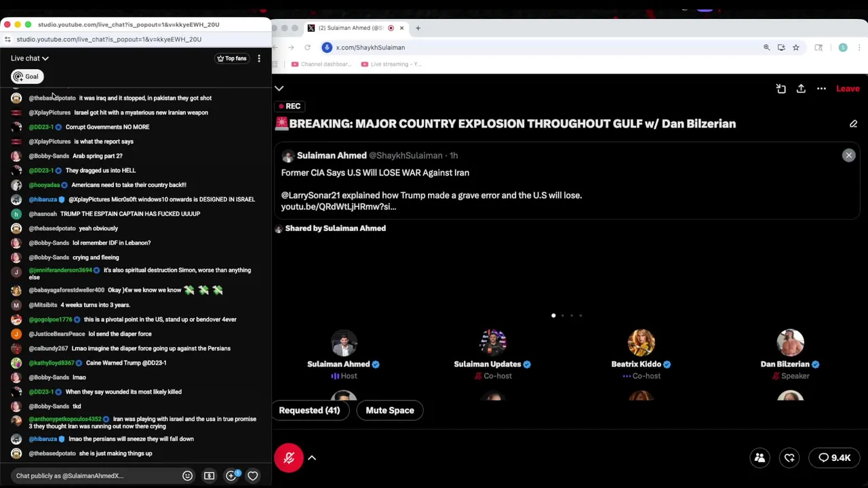Open Sulaiman Updates co-host avatar
Image resolution: width=868 pixels, height=488 pixels.
click(493, 342)
